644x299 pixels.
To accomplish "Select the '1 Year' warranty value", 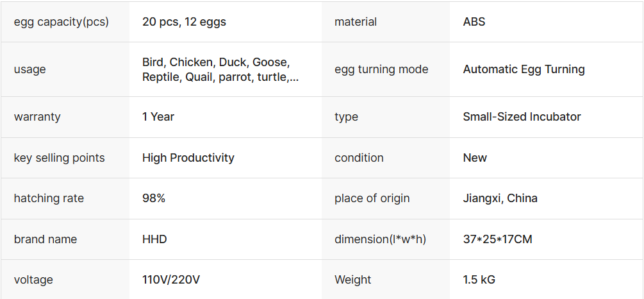I will click(x=158, y=117).
